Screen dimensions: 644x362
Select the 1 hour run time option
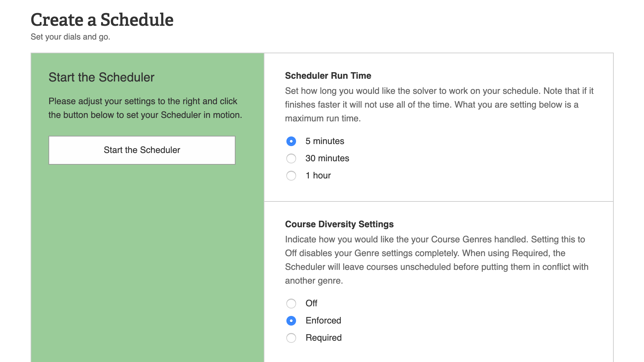point(291,176)
